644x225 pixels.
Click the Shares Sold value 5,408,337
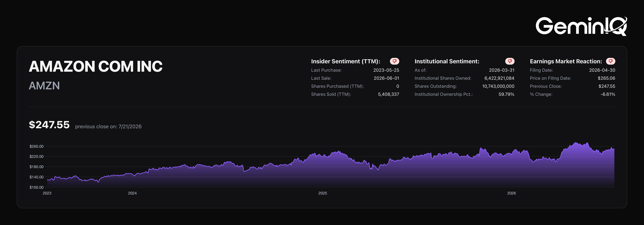click(389, 94)
